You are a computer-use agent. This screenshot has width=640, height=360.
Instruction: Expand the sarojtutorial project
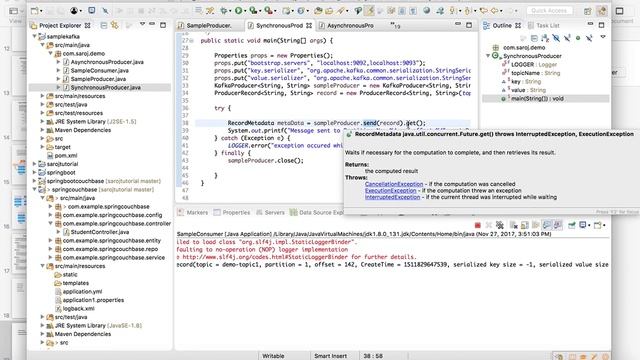(x=35, y=164)
